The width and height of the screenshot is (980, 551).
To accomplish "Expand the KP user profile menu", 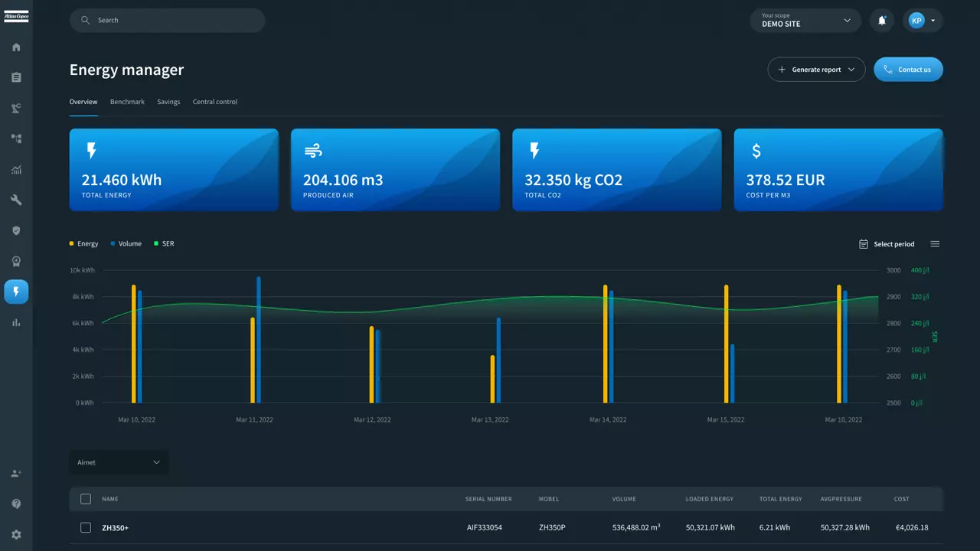I will tap(922, 21).
